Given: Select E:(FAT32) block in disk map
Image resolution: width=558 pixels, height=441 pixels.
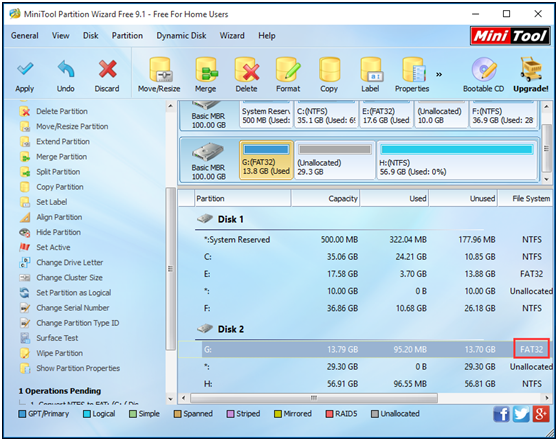Looking at the screenshot, I should 386,115.
